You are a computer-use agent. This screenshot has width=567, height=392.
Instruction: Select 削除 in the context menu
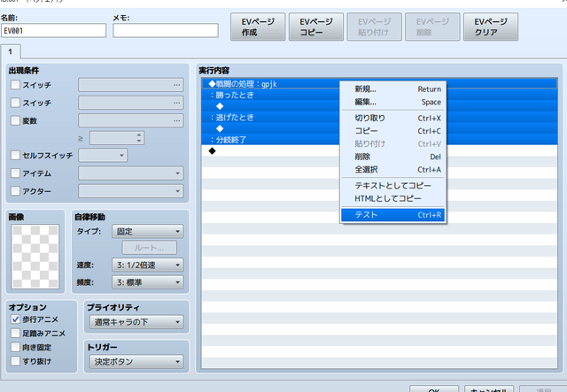tap(392, 157)
